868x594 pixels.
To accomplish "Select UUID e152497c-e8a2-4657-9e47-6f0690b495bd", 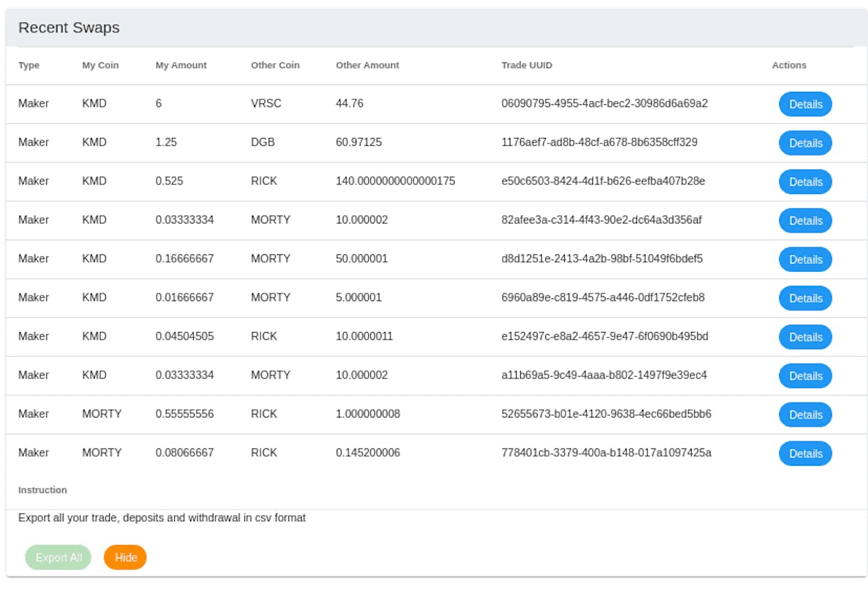I will coord(605,336).
